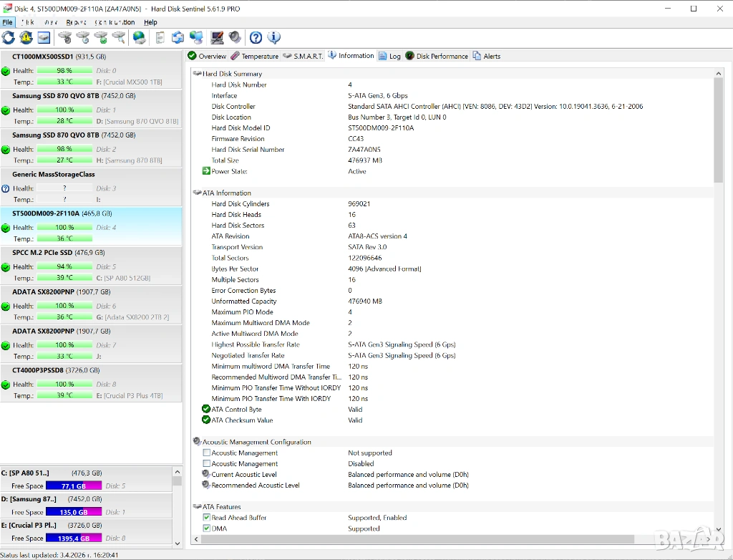The image size is (733, 560).
Task: Click the report document toolbar icon
Action: click(x=160, y=38)
